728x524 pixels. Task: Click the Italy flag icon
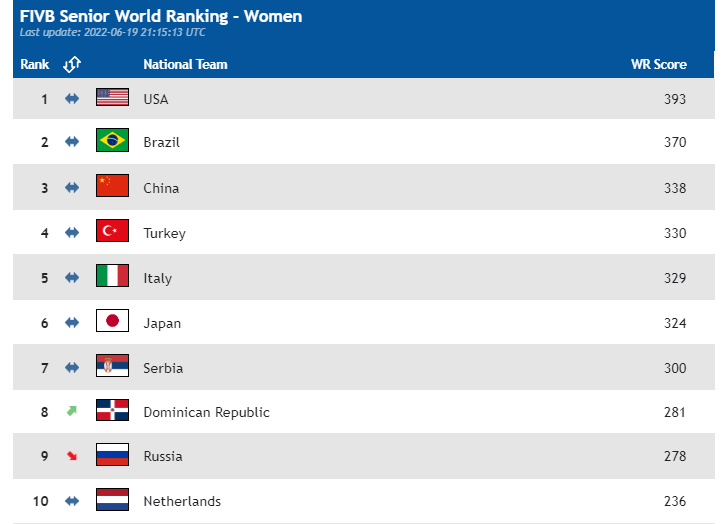[112, 277]
